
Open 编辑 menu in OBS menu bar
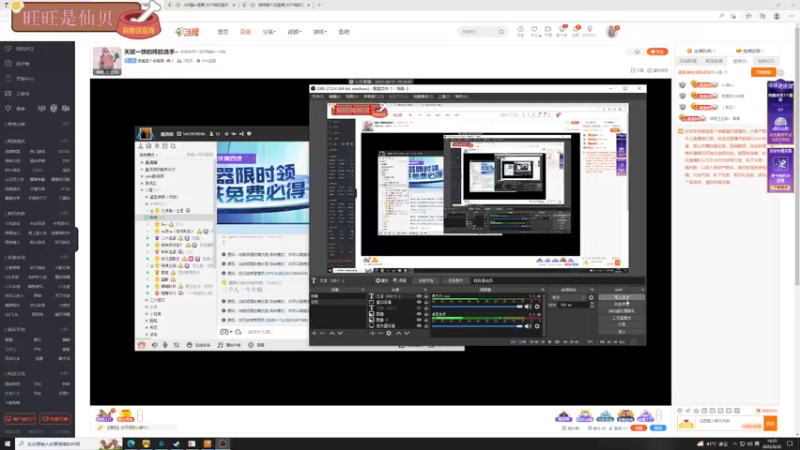click(334, 96)
